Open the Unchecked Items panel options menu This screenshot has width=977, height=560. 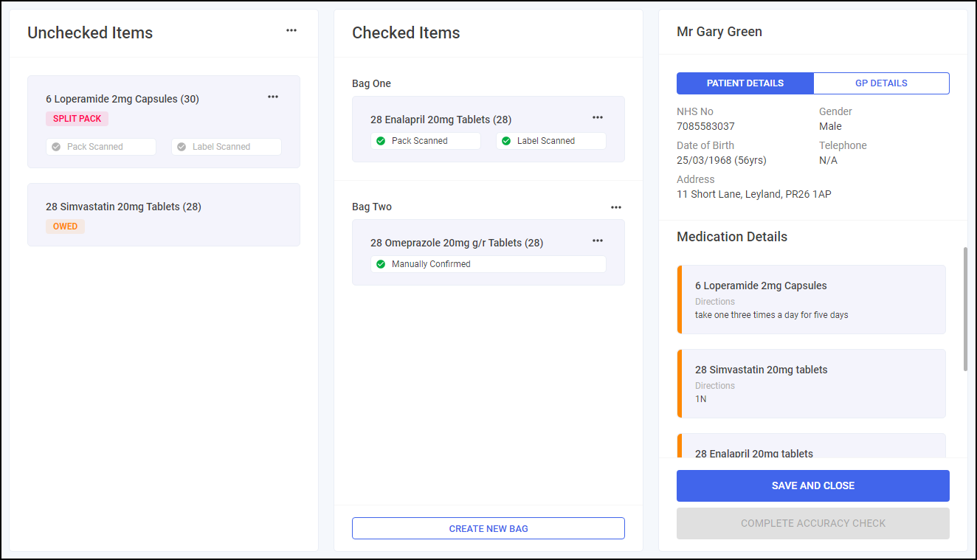[291, 30]
